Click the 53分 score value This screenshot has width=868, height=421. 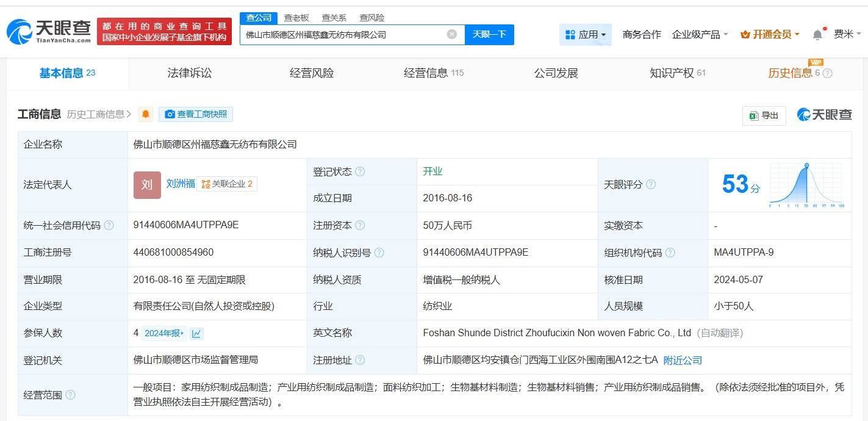(x=741, y=184)
